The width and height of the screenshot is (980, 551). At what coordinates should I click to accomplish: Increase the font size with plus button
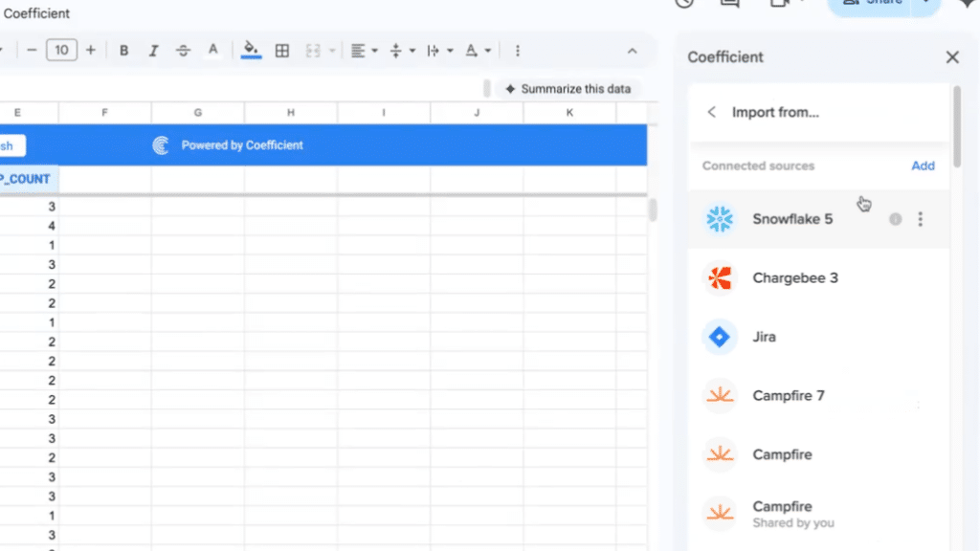(x=91, y=51)
